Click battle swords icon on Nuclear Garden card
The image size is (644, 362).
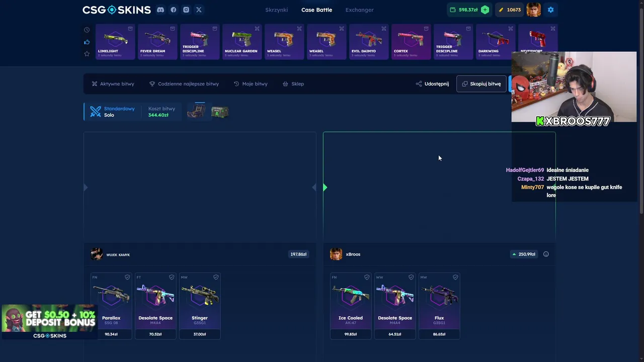pos(257,29)
